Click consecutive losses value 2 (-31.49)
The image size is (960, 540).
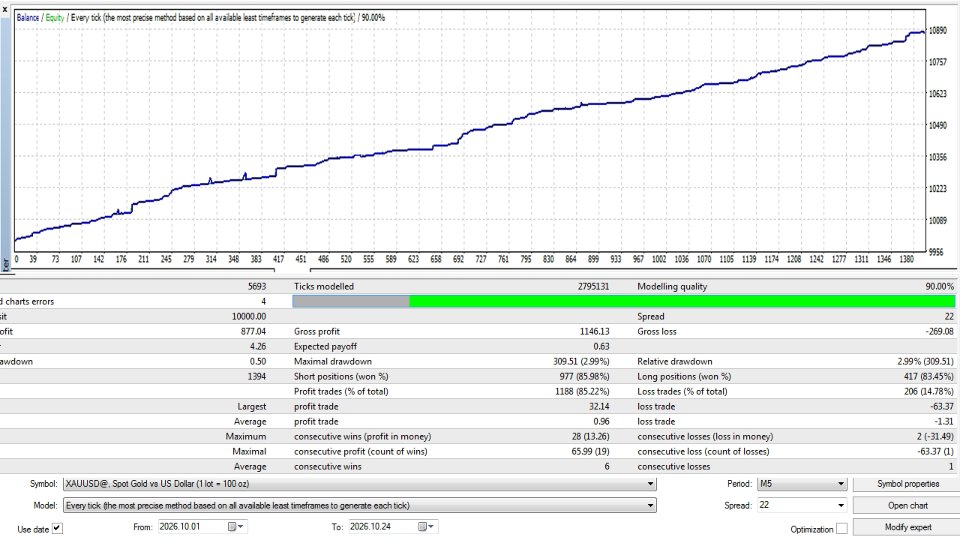935,437
